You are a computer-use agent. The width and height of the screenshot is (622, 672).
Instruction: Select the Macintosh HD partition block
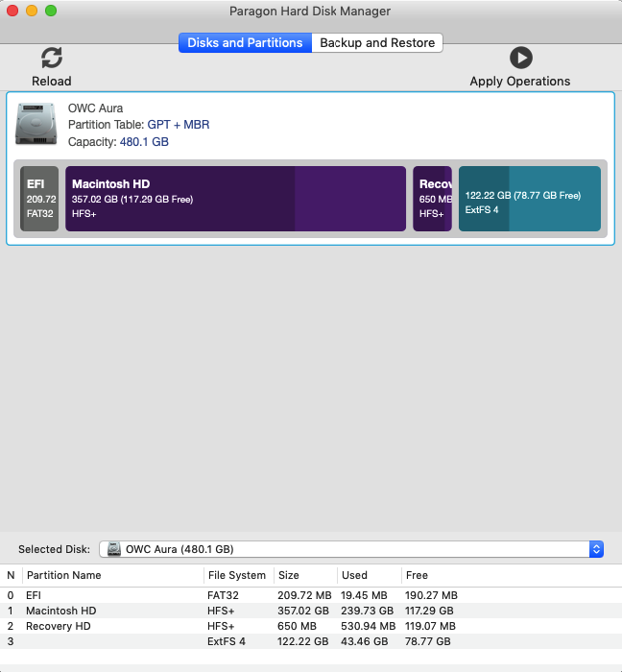[235, 199]
